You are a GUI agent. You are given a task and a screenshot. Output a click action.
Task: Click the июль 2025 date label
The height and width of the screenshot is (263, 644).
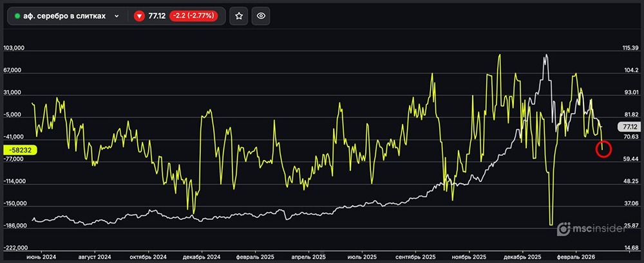[363, 257]
